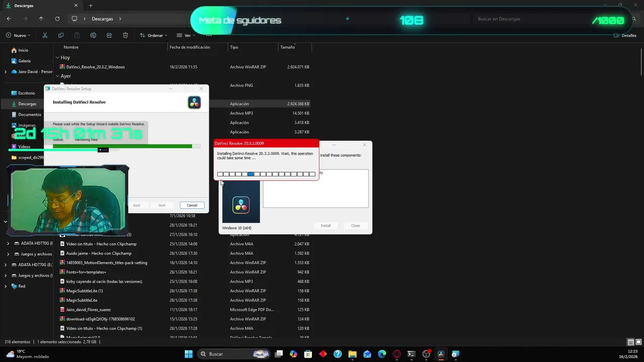The width and height of the screenshot is (644, 362).
Task: Open the Terminal taskbar icon
Action: tap(411, 354)
